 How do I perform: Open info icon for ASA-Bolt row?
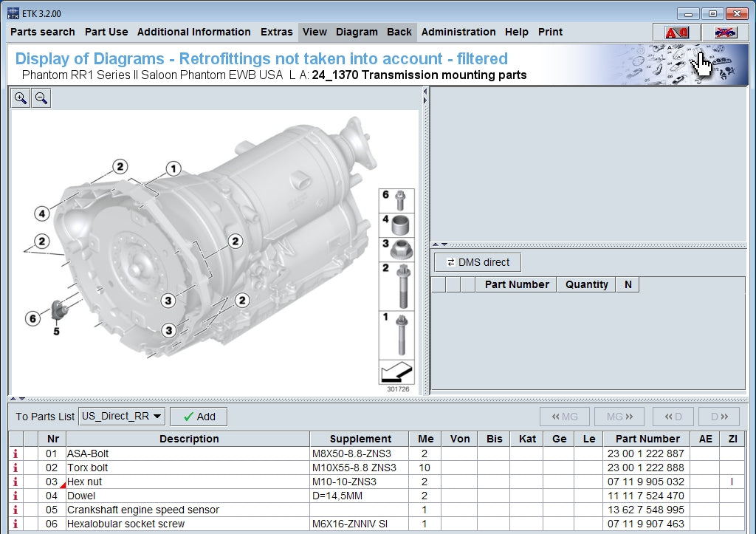(16, 453)
